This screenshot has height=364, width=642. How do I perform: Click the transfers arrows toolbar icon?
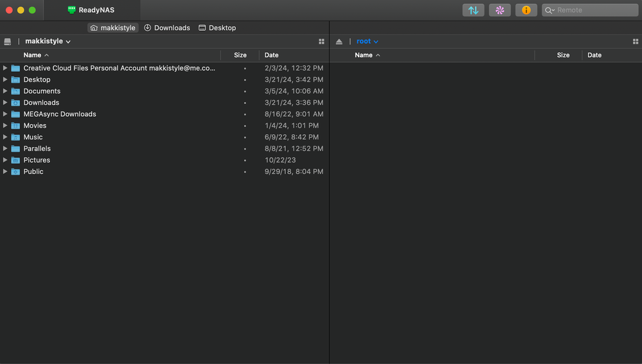(474, 10)
